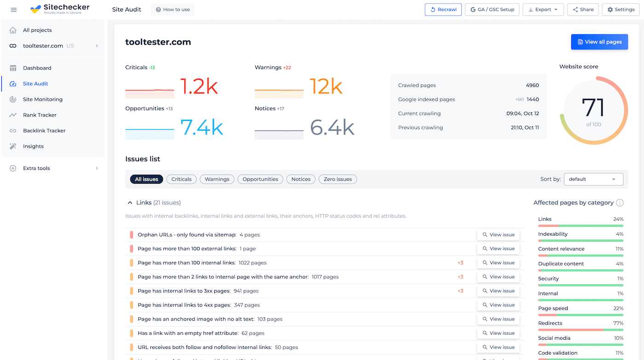Click the Security category row
Image resolution: width=644 pixels, height=360 pixels.
581,280
